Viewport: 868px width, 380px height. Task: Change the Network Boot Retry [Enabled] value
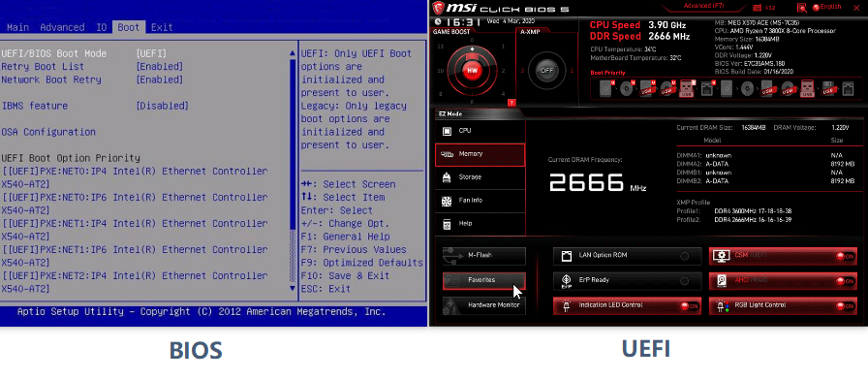(x=160, y=79)
